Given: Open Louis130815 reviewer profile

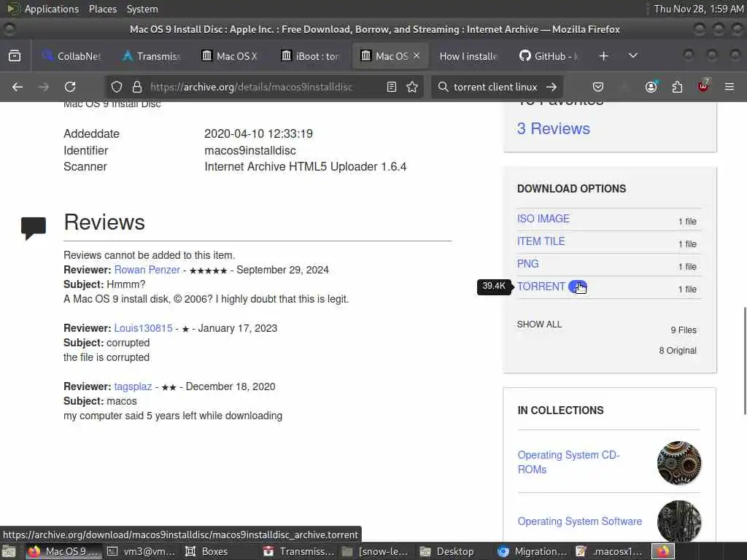Looking at the screenshot, I should 143,328.
